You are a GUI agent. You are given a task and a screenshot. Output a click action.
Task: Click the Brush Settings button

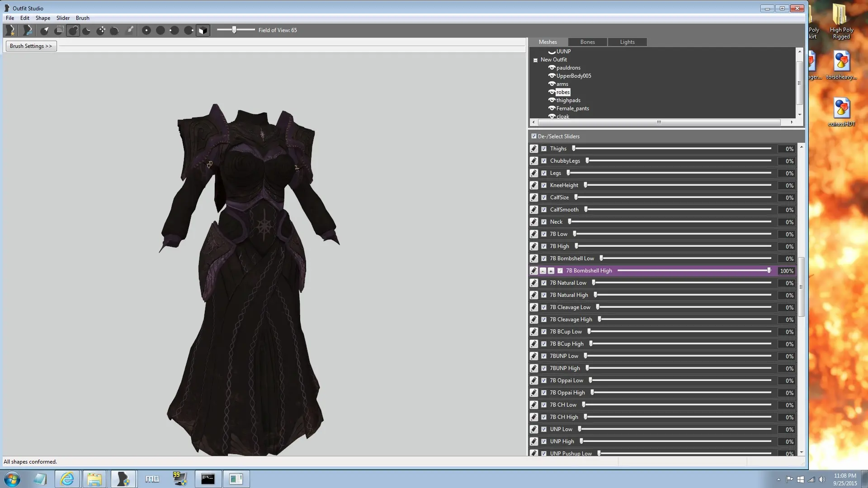point(30,46)
